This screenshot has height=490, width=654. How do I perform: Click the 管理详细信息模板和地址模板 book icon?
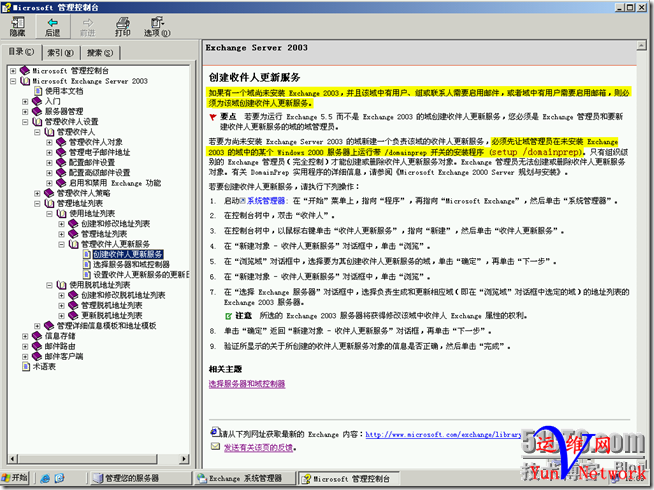[49, 326]
